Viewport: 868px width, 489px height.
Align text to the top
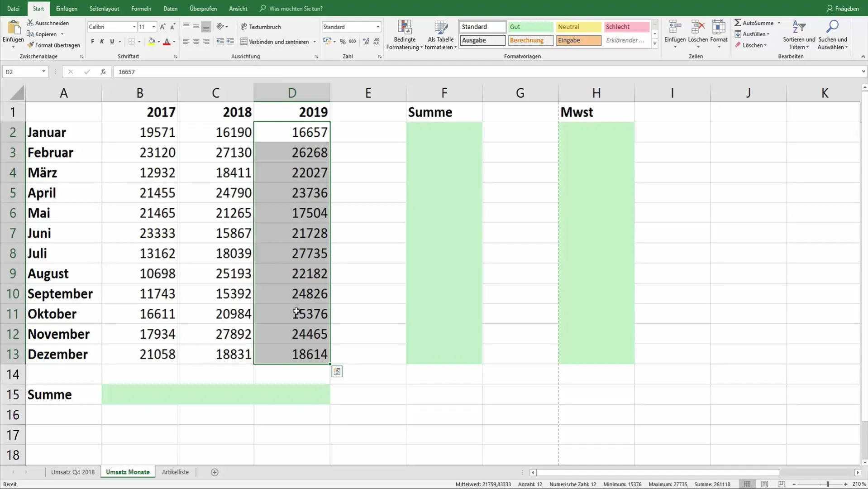[x=186, y=27]
